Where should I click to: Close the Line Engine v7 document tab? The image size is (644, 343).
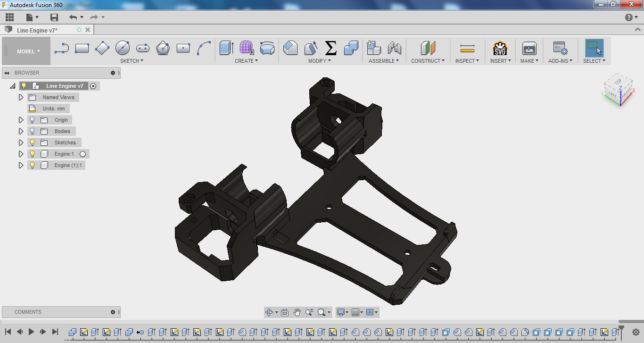[88, 30]
